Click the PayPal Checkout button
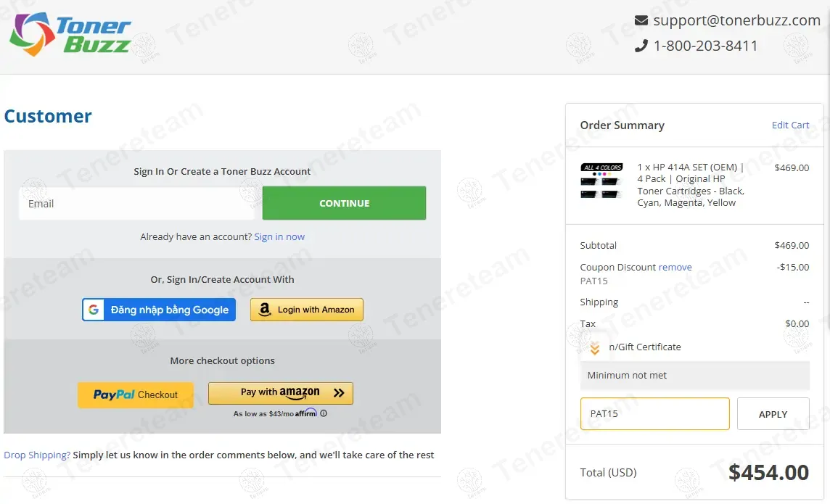 [x=136, y=394]
